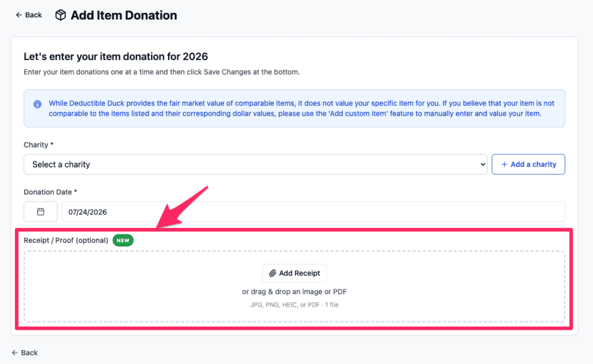Click the bottom Back link text
This screenshot has width=593, height=364.
pyautogui.click(x=29, y=352)
